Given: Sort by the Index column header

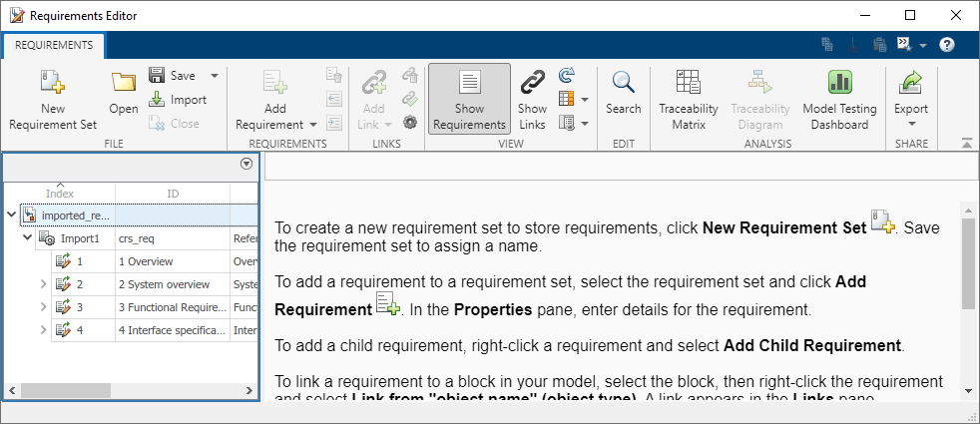Looking at the screenshot, I should (59, 193).
